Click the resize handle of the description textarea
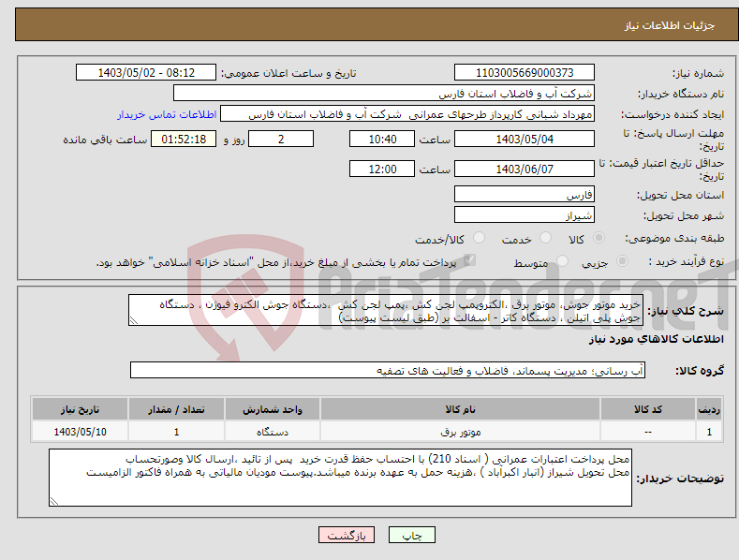This screenshot has width=739, height=560. [x=134, y=321]
